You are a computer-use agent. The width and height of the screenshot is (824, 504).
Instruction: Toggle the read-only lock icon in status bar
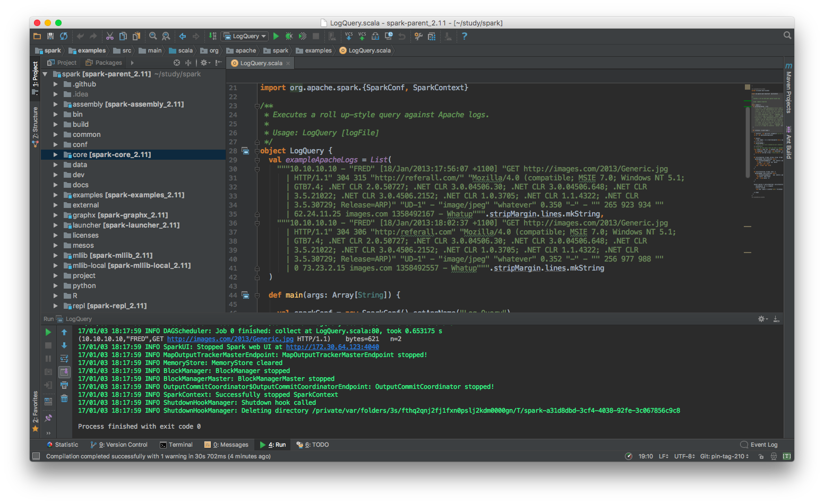tap(761, 456)
